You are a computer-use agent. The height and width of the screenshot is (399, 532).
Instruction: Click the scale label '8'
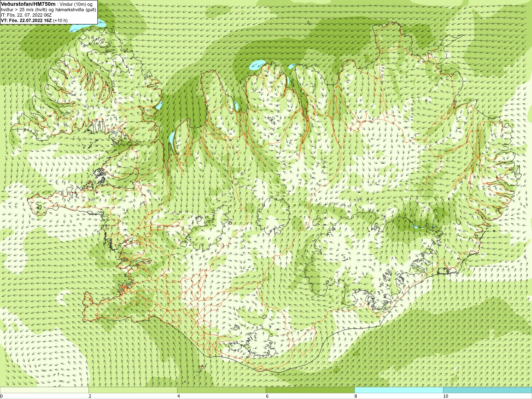(356, 397)
